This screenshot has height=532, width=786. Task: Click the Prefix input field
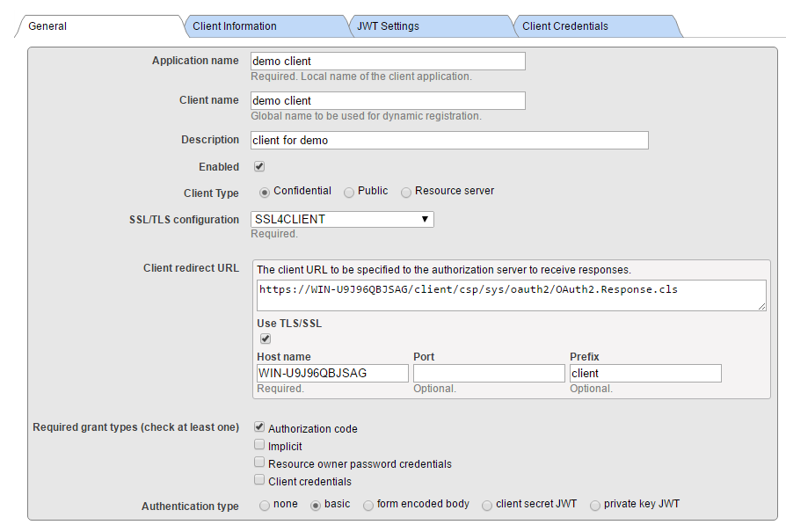point(645,374)
